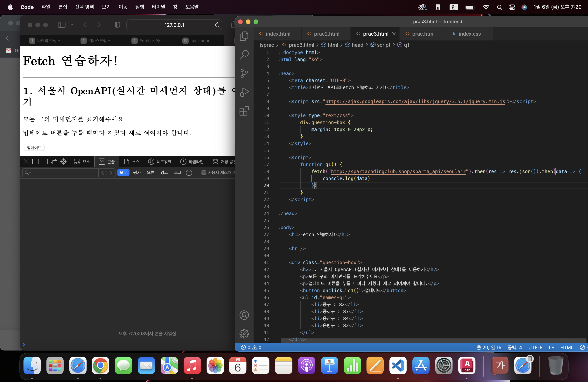The height and width of the screenshot is (382, 588).
Task: Open Google Chrome from the Dock
Action: [x=100, y=365]
